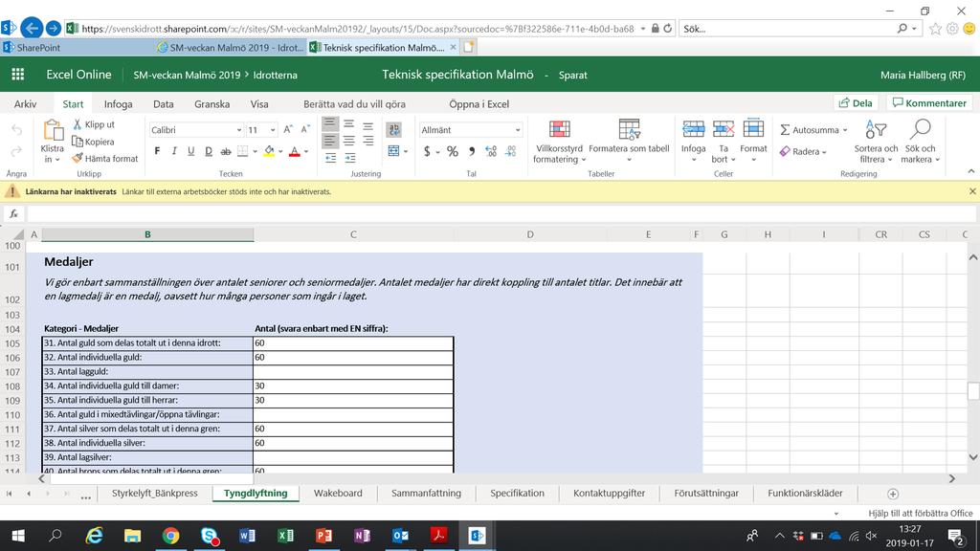Expand the borders dropdown arrow
Viewport: 980px width, 551px height.
(x=255, y=151)
